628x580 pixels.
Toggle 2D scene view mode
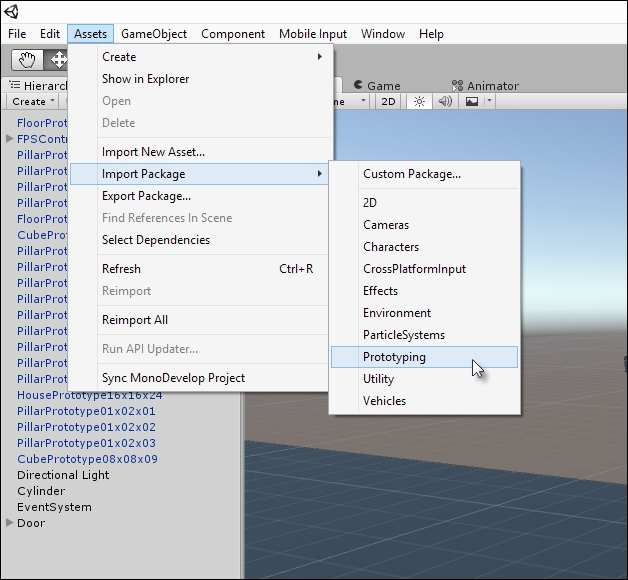(x=390, y=102)
